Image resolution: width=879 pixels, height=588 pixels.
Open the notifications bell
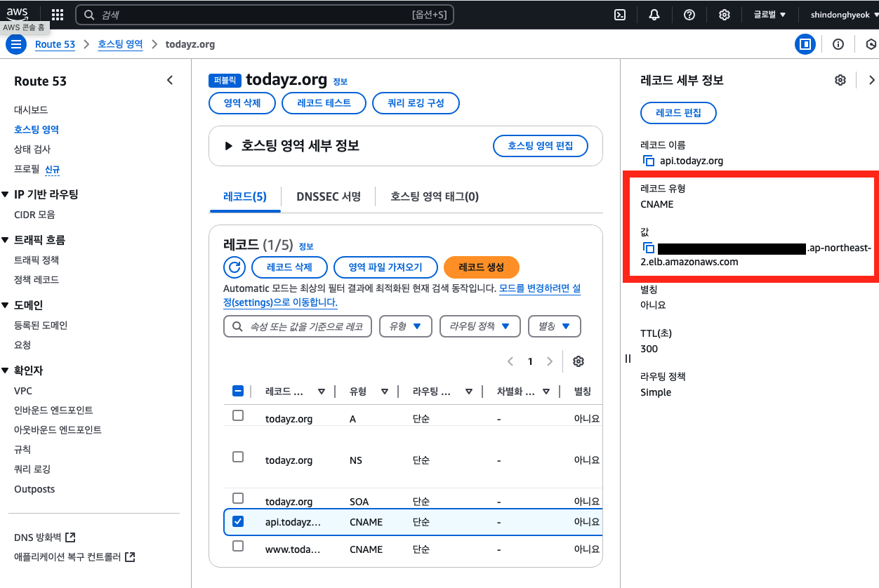(654, 15)
